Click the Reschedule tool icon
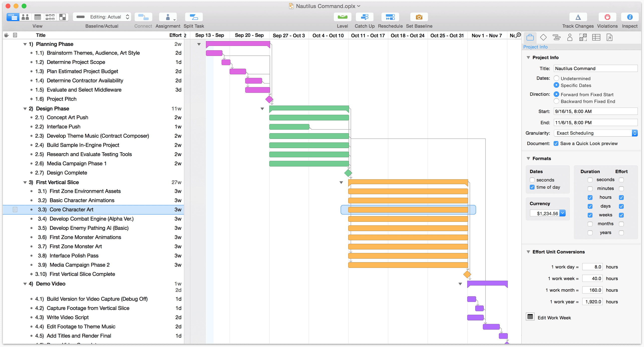 coord(390,18)
